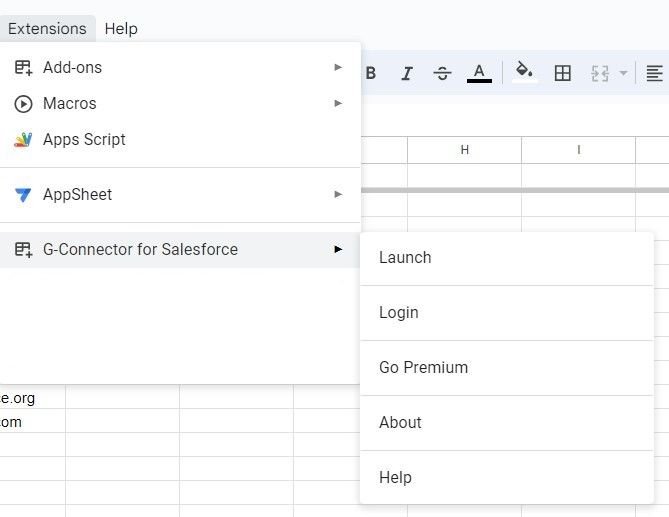Open the Extensions menu
Image resolution: width=669 pixels, height=517 pixels.
[x=47, y=29]
